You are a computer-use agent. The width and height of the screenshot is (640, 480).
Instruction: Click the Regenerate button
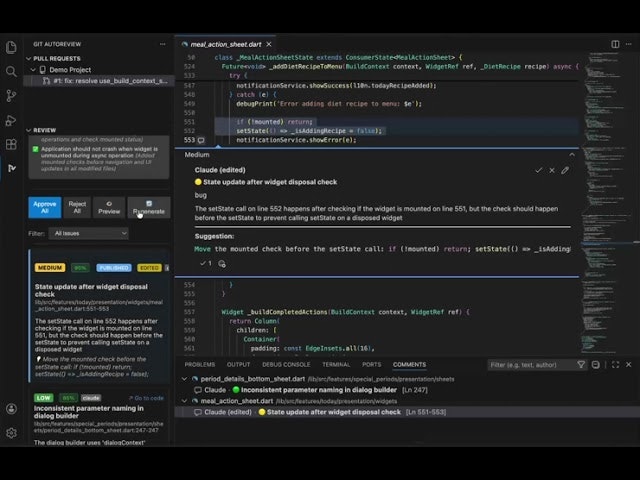pos(149,207)
